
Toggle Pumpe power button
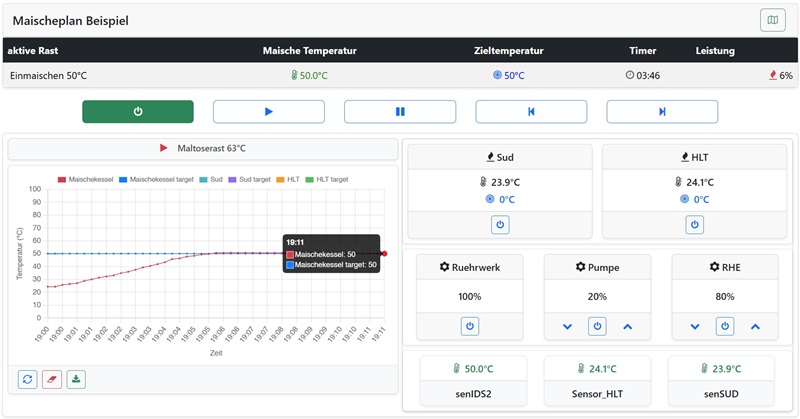click(x=597, y=326)
